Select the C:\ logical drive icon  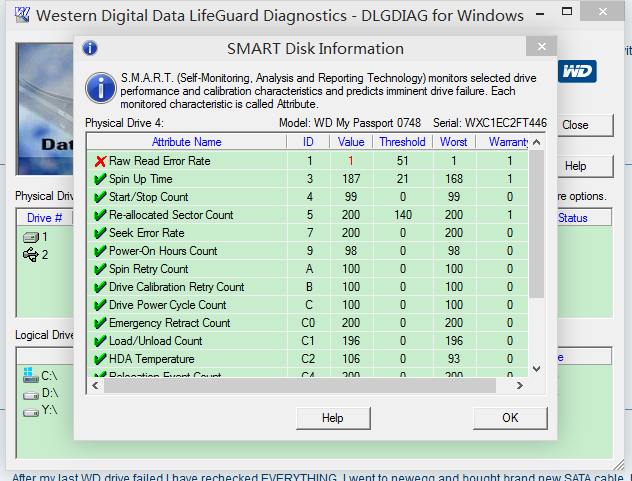pos(31,375)
